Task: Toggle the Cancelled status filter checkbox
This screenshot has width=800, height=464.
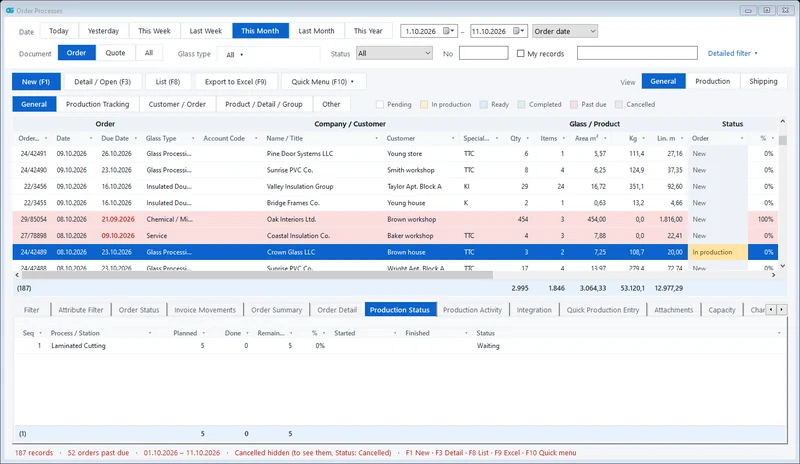Action: tap(619, 104)
